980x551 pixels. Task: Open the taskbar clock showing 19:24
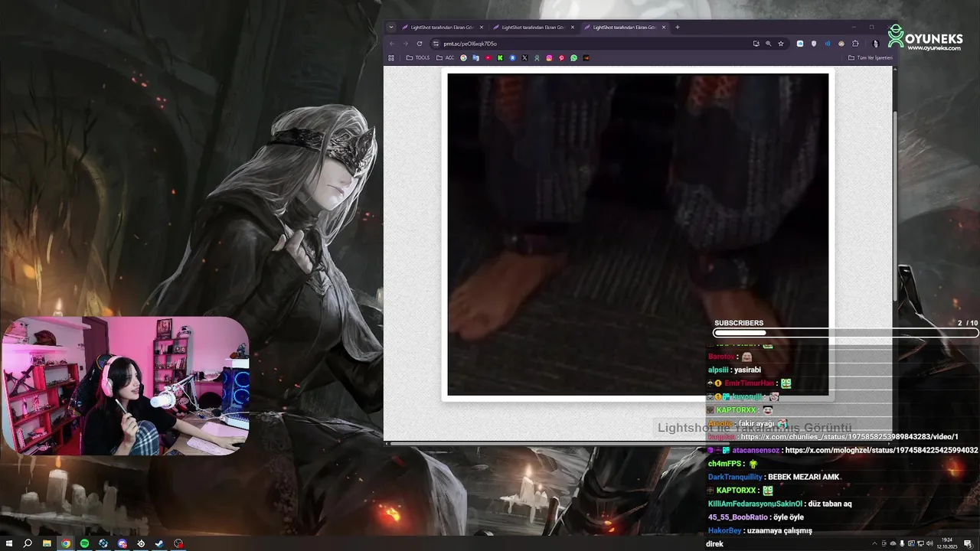[x=947, y=543]
